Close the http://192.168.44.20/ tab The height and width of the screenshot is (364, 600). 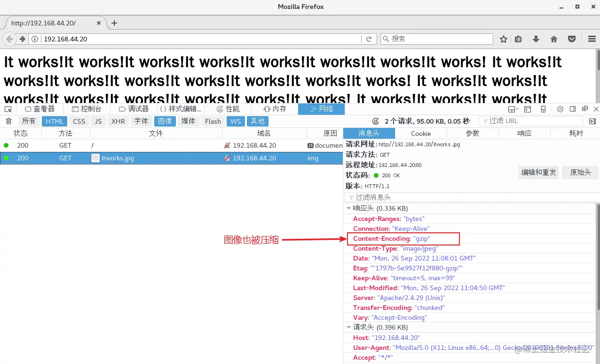coord(99,23)
